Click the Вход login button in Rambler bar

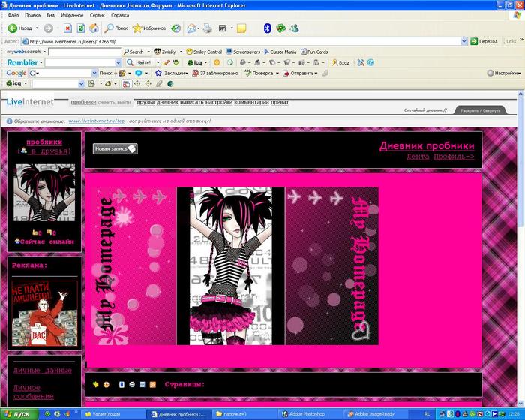340,63
